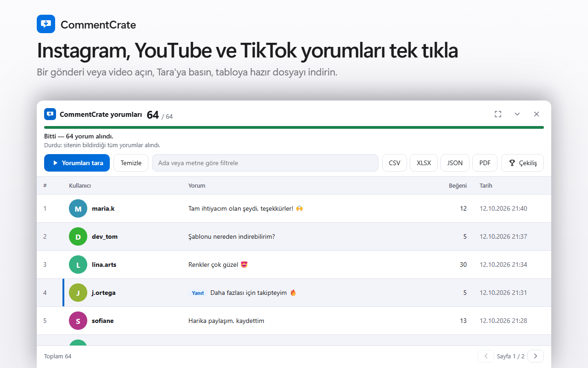Click the lina.arts avatar
The height and width of the screenshot is (368, 588).
point(78,264)
